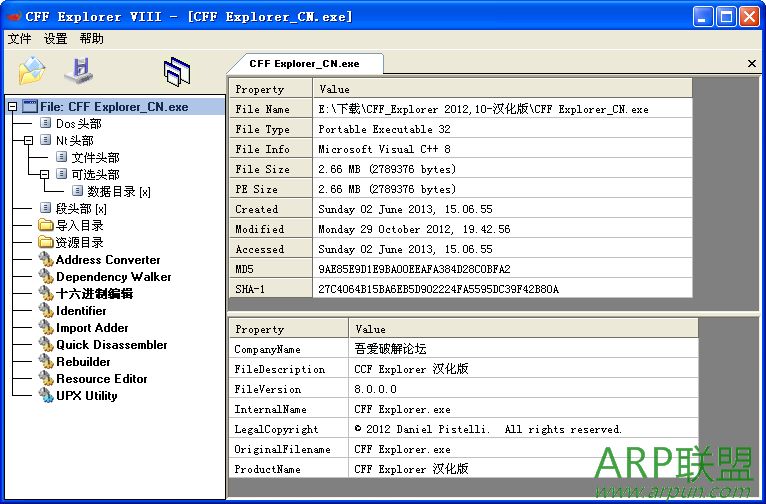Select the CFF Explorer_CN.exe tab
The height and width of the screenshot is (504, 766).
click(304, 63)
